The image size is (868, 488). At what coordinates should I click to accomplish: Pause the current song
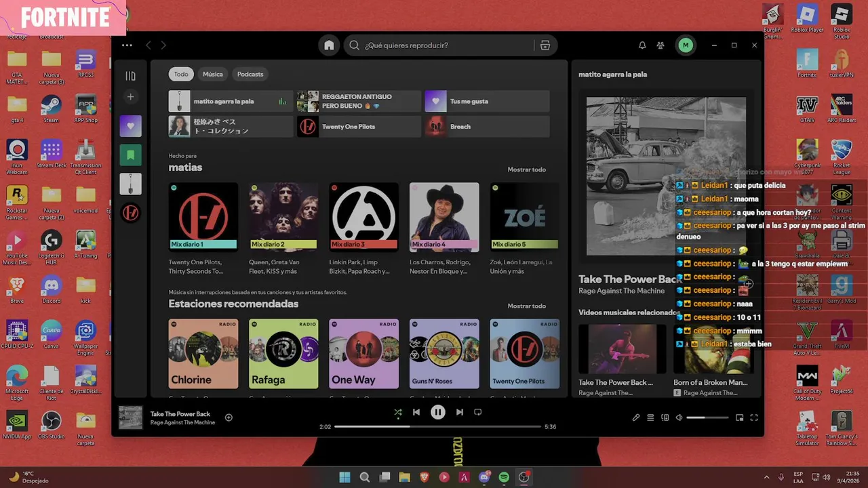tap(438, 412)
